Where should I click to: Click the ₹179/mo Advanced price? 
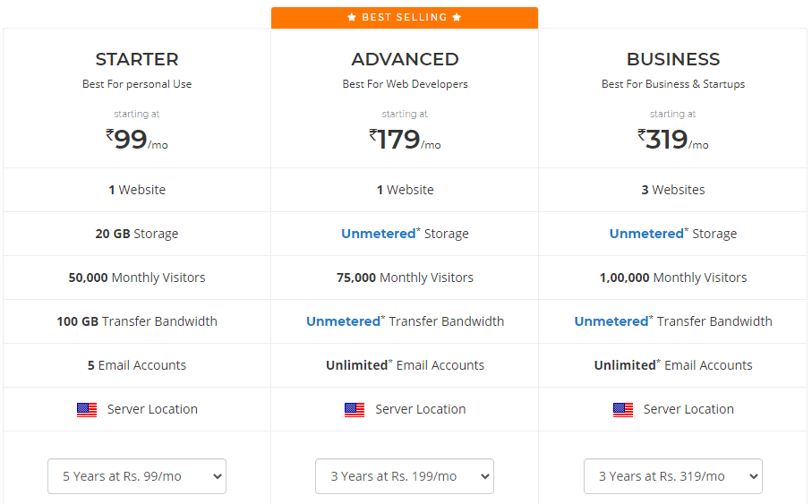(x=405, y=140)
